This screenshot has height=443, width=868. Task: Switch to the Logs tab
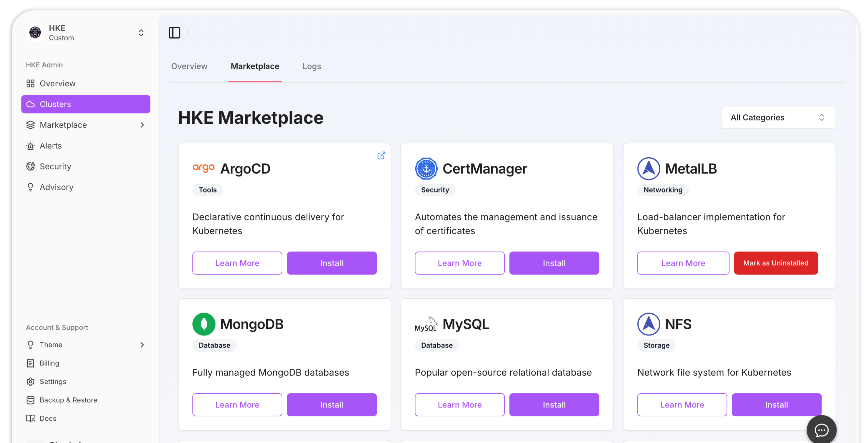pyautogui.click(x=311, y=66)
